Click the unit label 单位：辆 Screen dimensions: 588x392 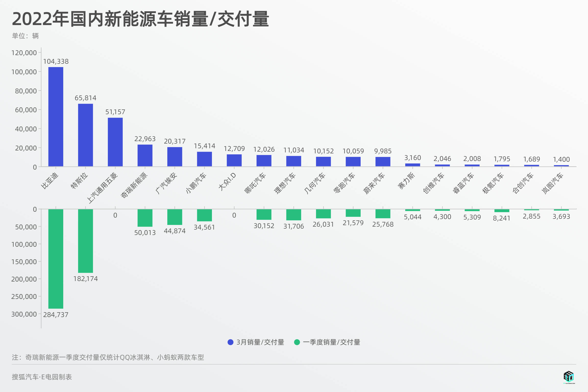pyautogui.click(x=25, y=36)
